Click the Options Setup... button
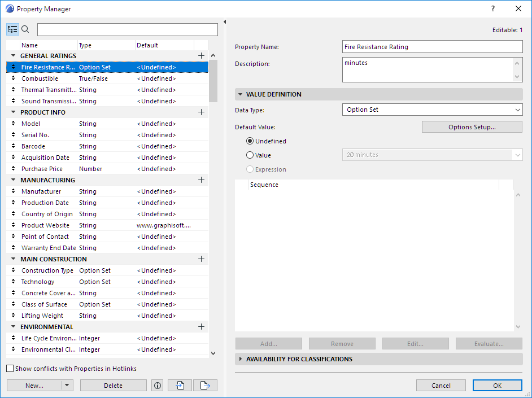The height and width of the screenshot is (398, 532). click(x=472, y=127)
